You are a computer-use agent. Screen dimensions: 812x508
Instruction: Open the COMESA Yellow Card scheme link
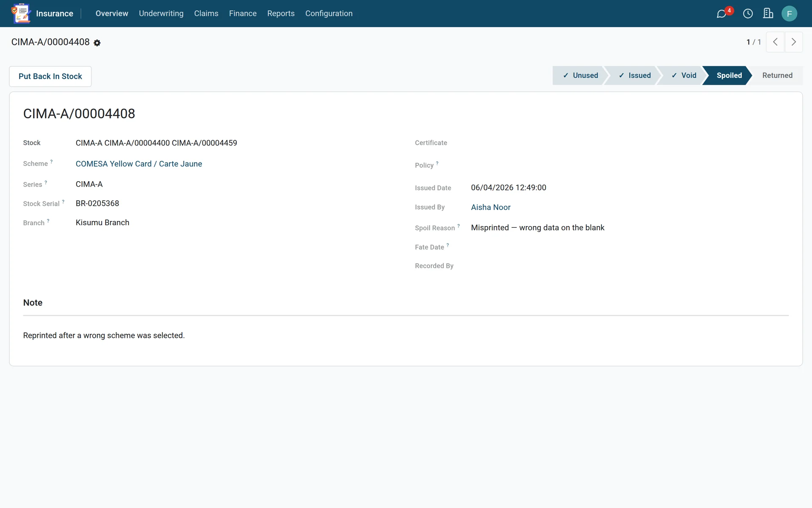(139, 164)
